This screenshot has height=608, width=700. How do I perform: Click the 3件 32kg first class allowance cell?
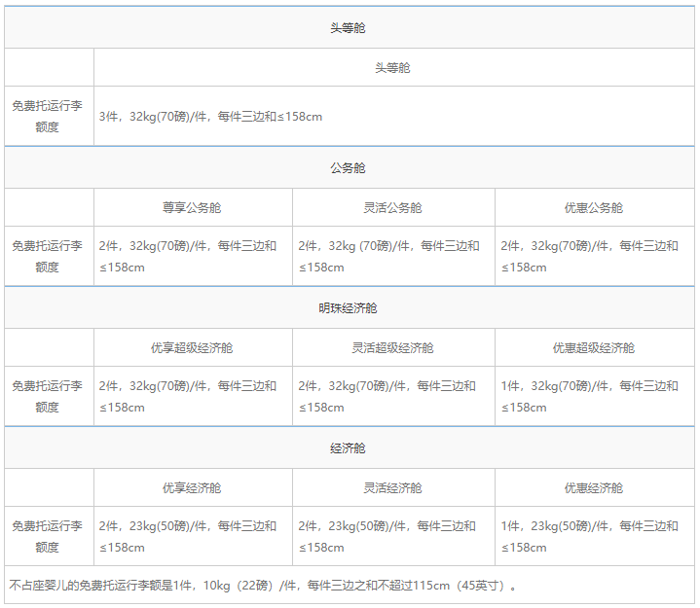(393, 117)
